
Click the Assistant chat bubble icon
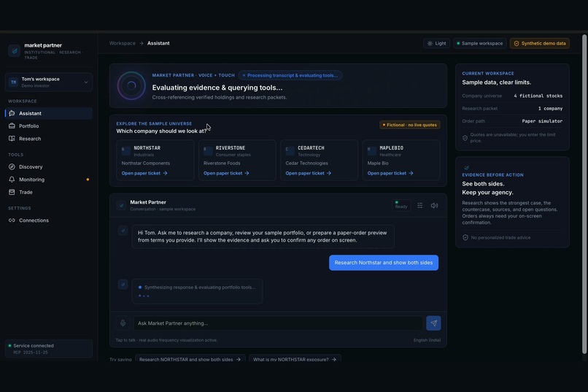(x=12, y=113)
